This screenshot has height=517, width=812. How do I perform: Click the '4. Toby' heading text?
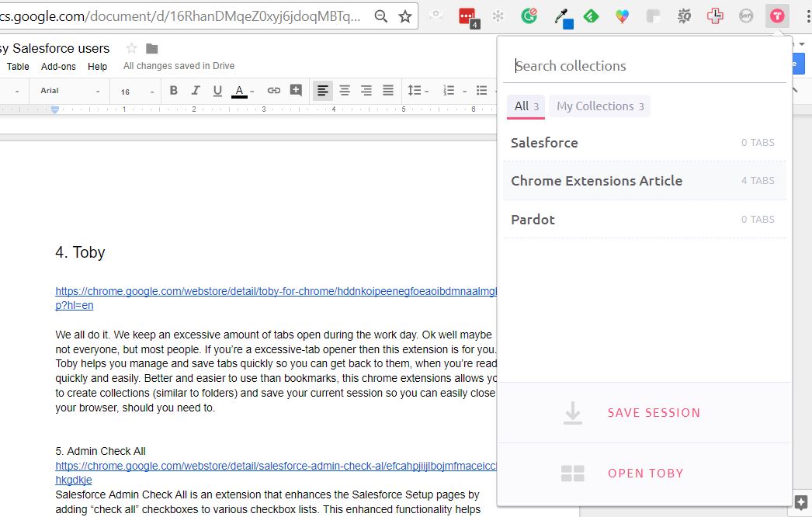click(80, 252)
